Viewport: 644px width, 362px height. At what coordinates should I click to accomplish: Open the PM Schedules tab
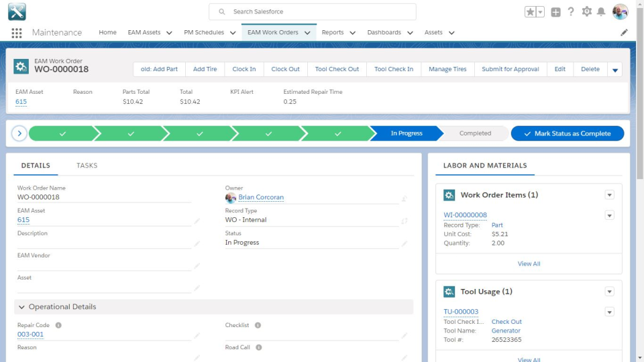(204, 32)
